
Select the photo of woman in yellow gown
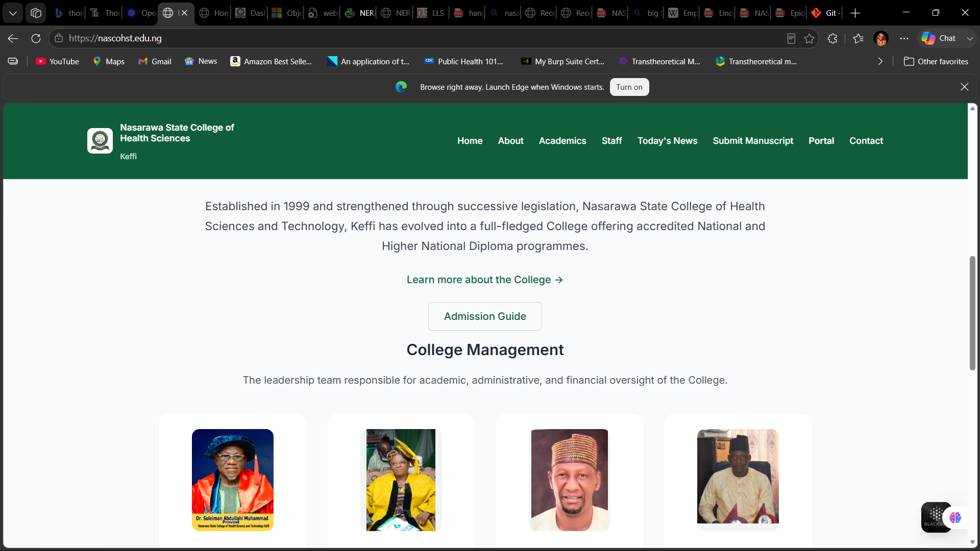click(401, 480)
